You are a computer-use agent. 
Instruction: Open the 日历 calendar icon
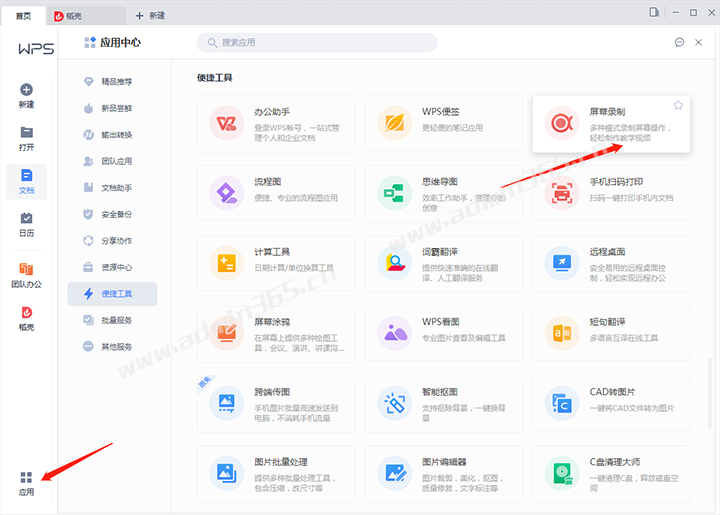[x=26, y=218]
